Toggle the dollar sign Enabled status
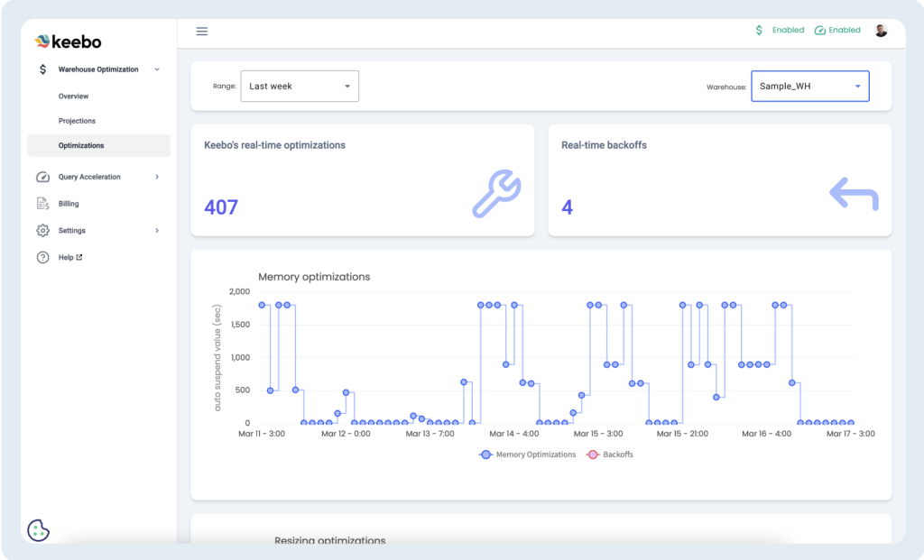 [x=780, y=31]
